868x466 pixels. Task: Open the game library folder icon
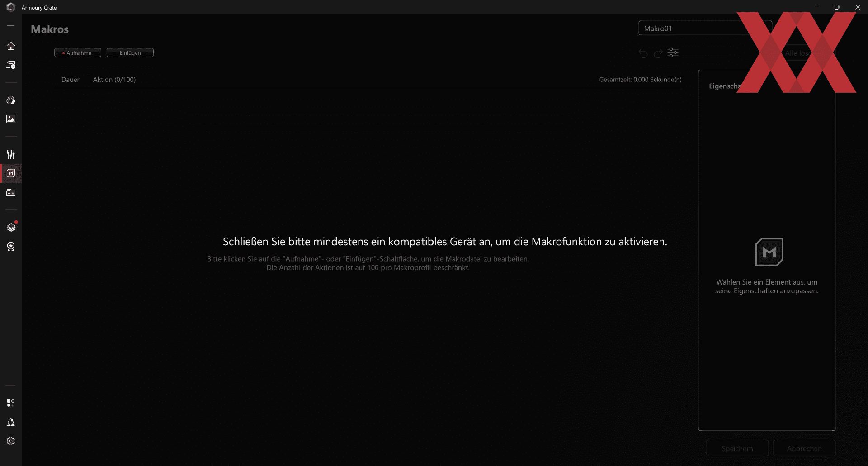pos(11,192)
